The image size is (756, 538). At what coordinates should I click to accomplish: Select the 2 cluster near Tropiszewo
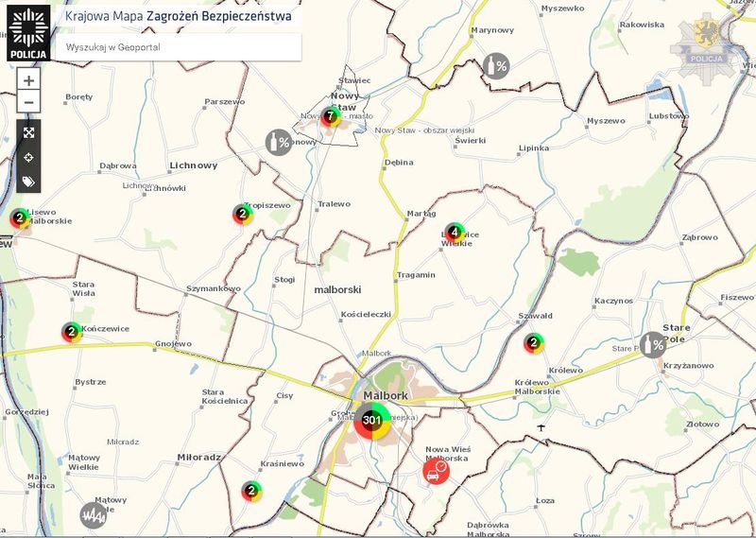[x=243, y=215]
